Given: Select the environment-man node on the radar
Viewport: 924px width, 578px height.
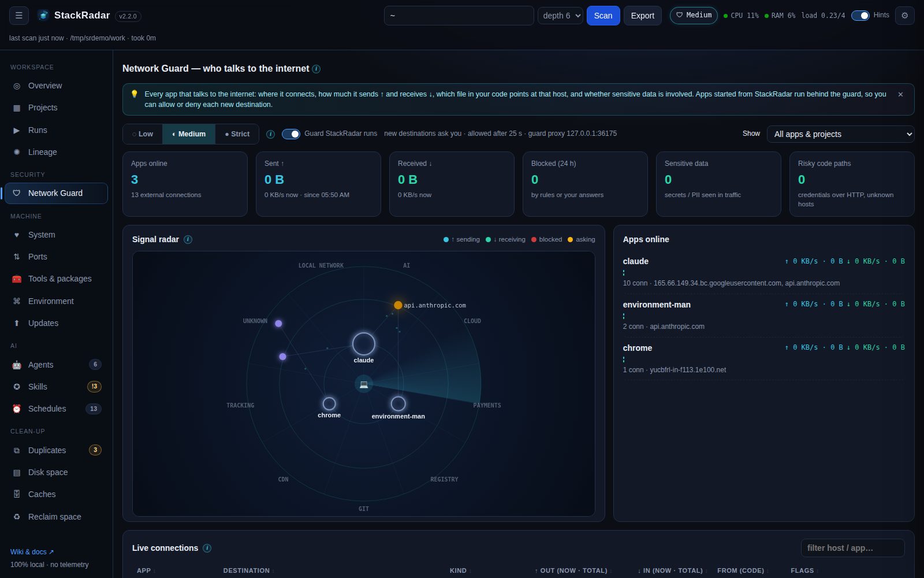Looking at the screenshot, I should click(x=398, y=403).
